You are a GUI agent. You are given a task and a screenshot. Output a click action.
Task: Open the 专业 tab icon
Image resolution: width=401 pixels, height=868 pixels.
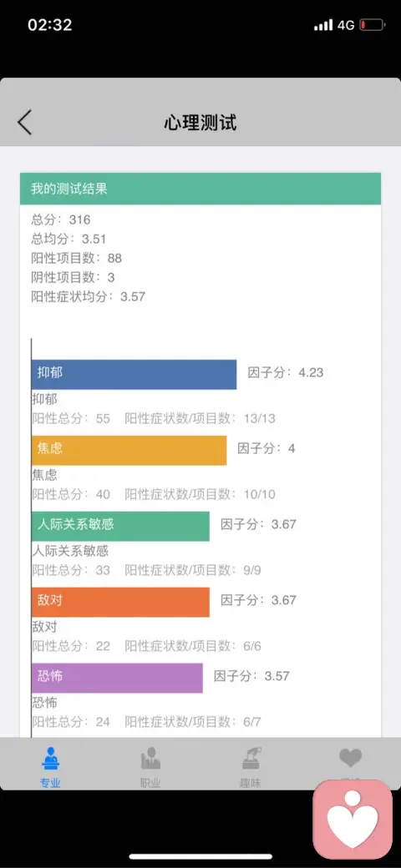click(50, 759)
